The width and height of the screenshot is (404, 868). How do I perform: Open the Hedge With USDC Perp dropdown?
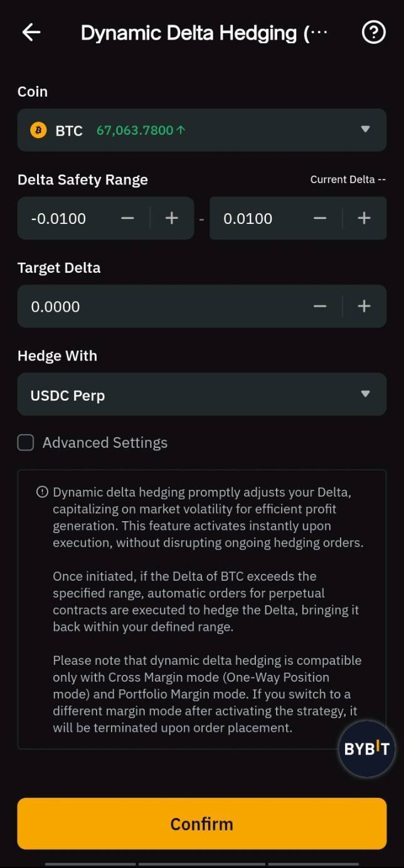point(201,394)
